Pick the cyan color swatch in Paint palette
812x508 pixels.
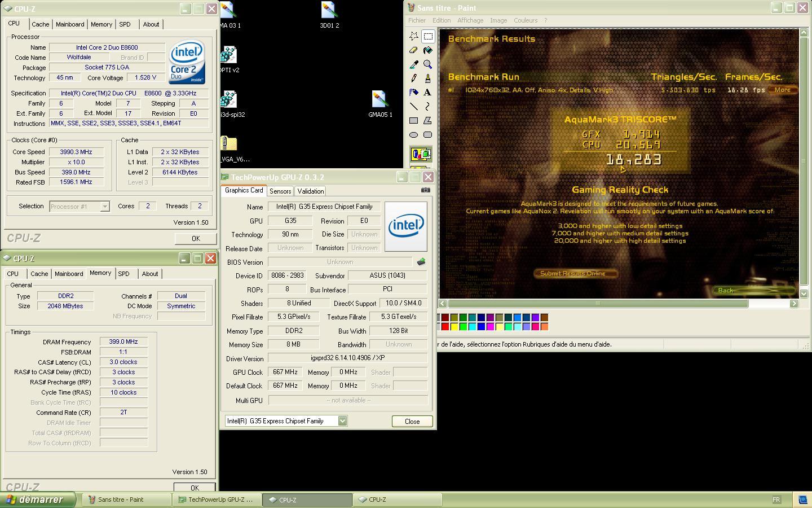(472, 326)
